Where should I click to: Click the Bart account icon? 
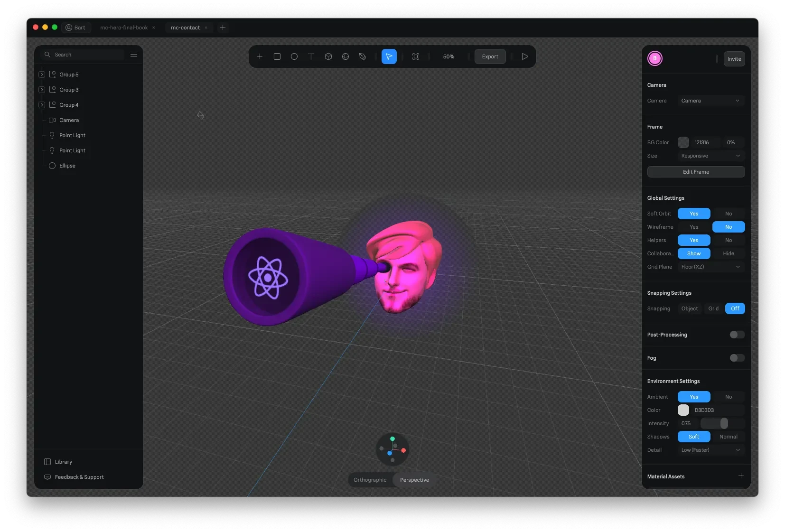click(x=69, y=28)
